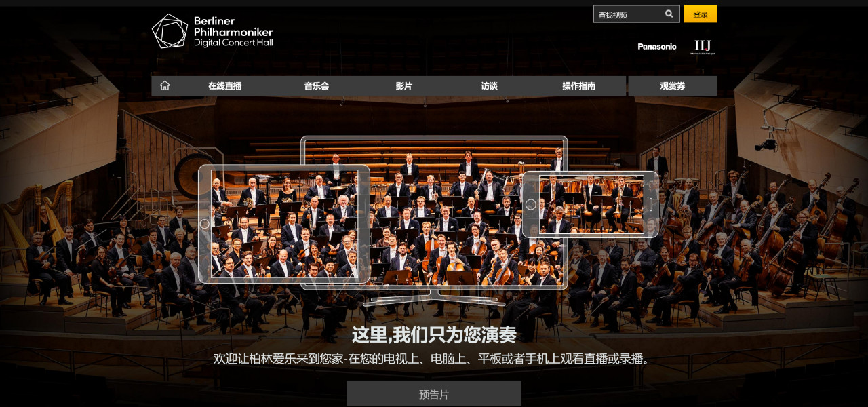
Task: Select the 音乐会 navigation item
Action: pyautogui.click(x=316, y=85)
